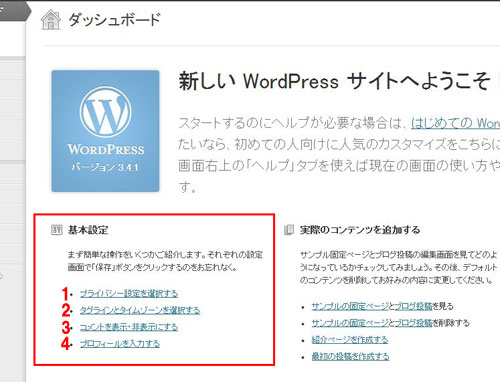500x382 pixels.
Task: Click the 基本設定 heading text
Action: tap(88, 230)
